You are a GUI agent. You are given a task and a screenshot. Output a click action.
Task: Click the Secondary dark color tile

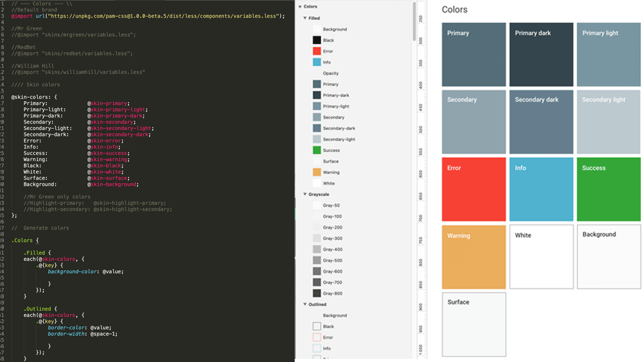point(541,122)
